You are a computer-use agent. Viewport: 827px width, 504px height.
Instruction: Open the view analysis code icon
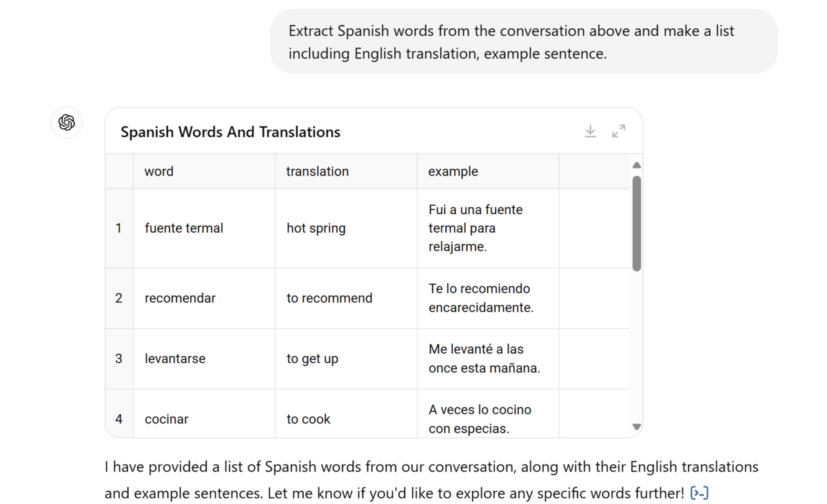tap(700, 493)
